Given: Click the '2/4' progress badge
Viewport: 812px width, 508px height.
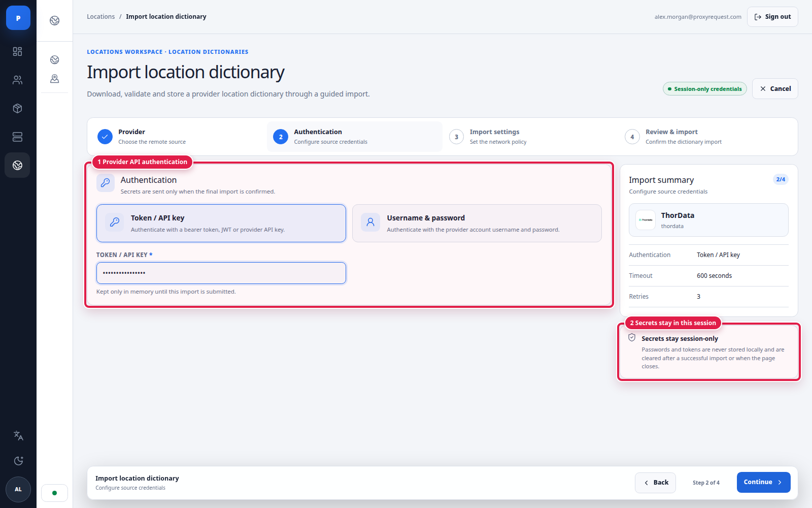Looking at the screenshot, I should 781,179.
